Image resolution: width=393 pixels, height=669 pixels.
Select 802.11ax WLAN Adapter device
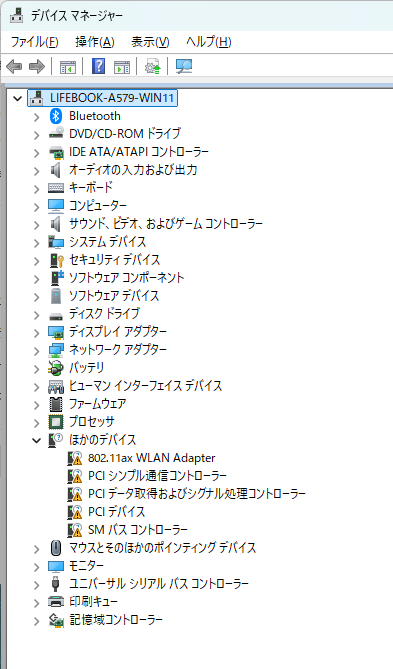tap(151, 458)
